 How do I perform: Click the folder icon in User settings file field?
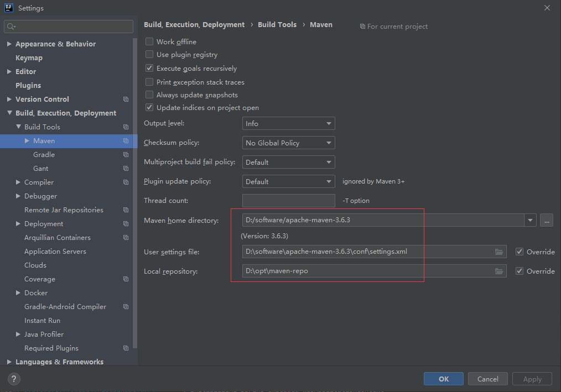click(x=499, y=252)
